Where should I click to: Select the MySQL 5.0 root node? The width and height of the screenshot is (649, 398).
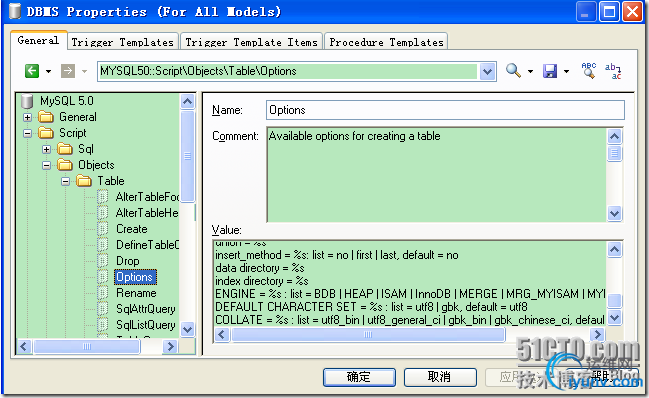(67, 101)
